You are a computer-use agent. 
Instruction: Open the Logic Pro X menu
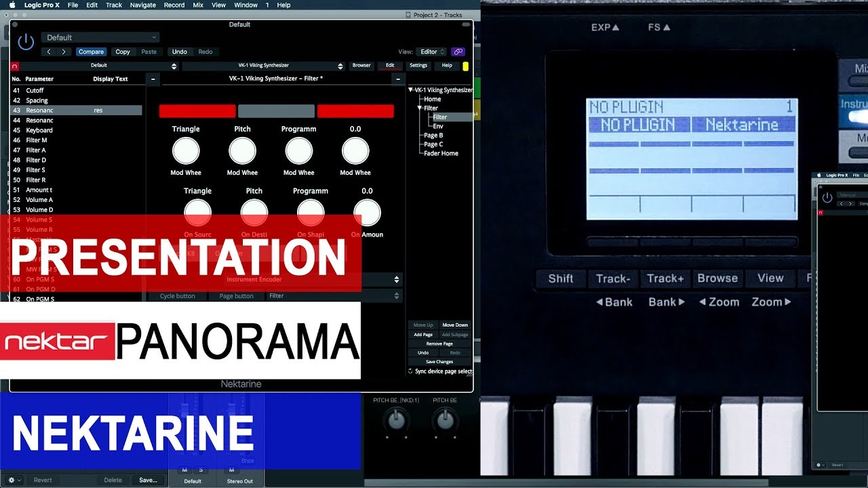coord(42,5)
